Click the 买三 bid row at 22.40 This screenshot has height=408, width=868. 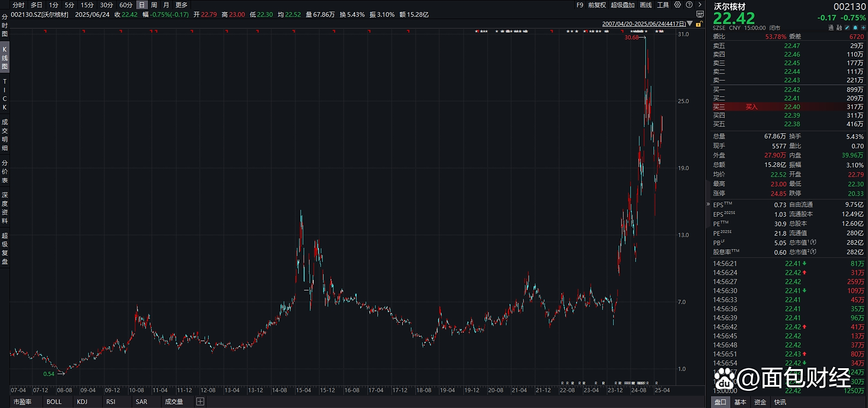[x=787, y=107]
